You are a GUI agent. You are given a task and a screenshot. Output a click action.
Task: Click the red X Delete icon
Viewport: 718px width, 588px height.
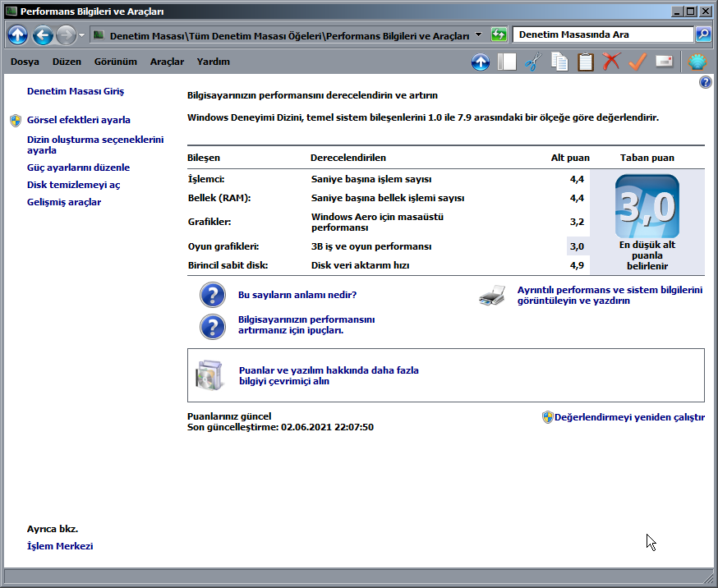pos(612,62)
